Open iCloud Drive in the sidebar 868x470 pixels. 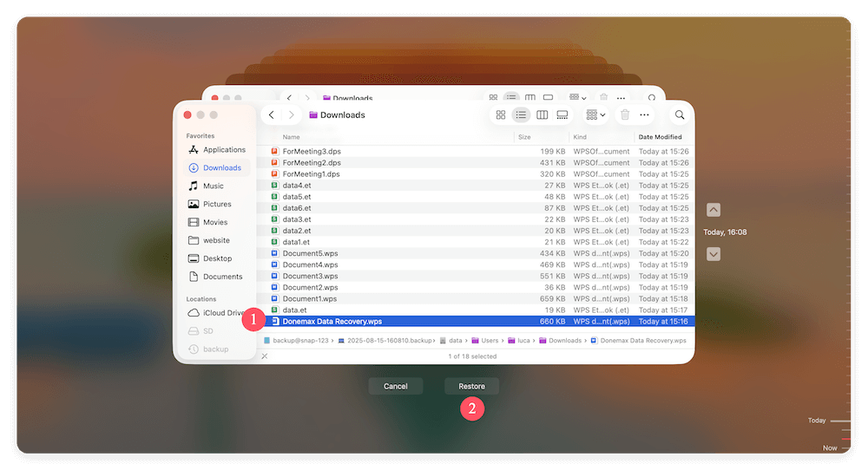(x=217, y=313)
